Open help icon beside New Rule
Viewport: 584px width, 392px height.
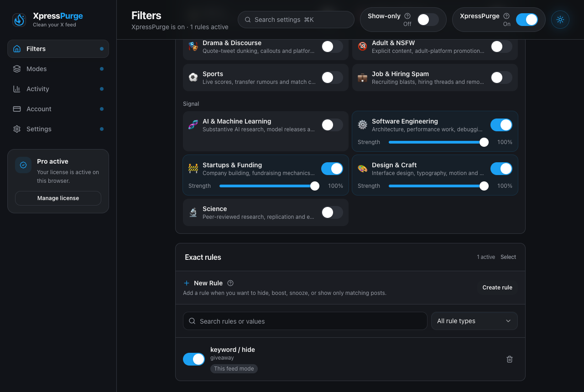point(230,283)
